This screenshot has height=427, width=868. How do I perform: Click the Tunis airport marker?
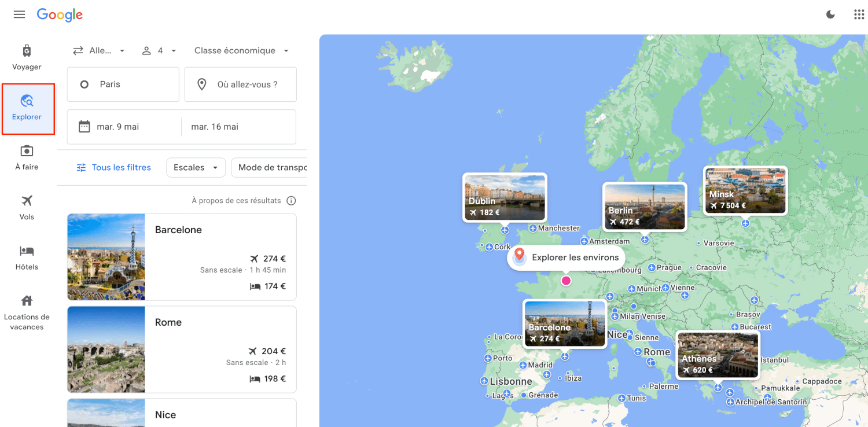coord(622,398)
